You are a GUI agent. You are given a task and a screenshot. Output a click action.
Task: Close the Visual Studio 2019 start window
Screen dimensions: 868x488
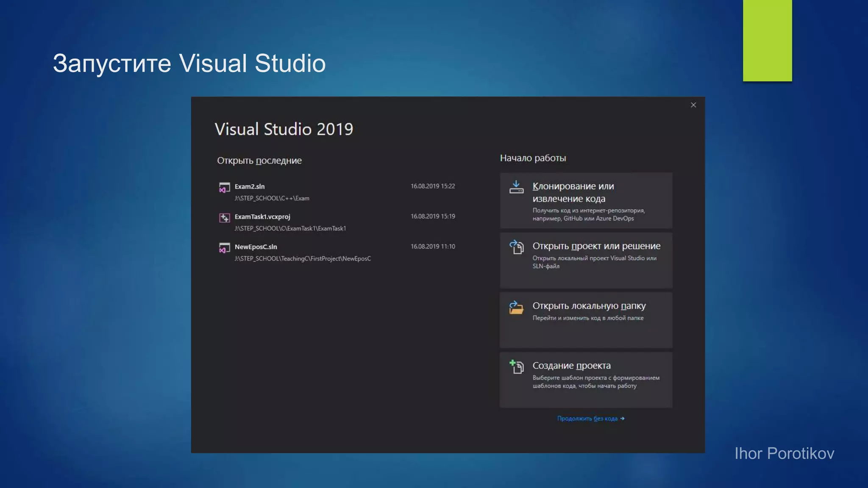693,105
